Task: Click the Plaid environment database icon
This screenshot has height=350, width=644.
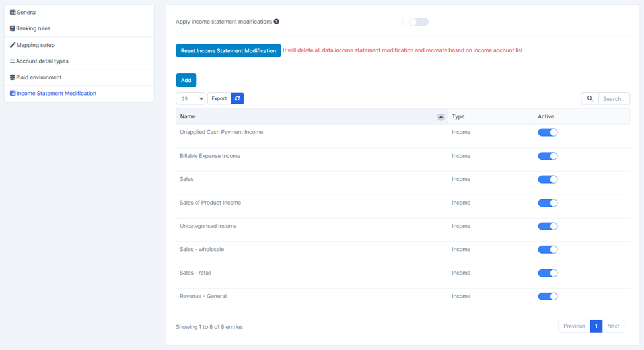Action: 13,77
